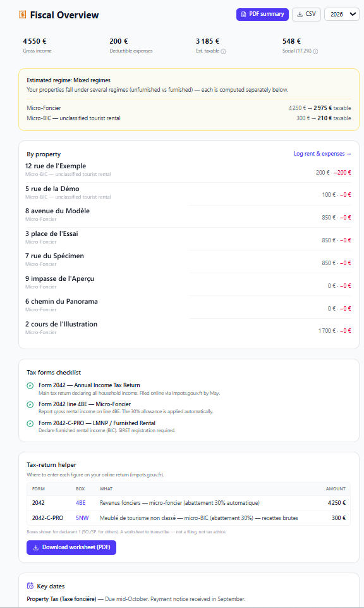Click the info icon beside Est. taxable

click(x=224, y=51)
